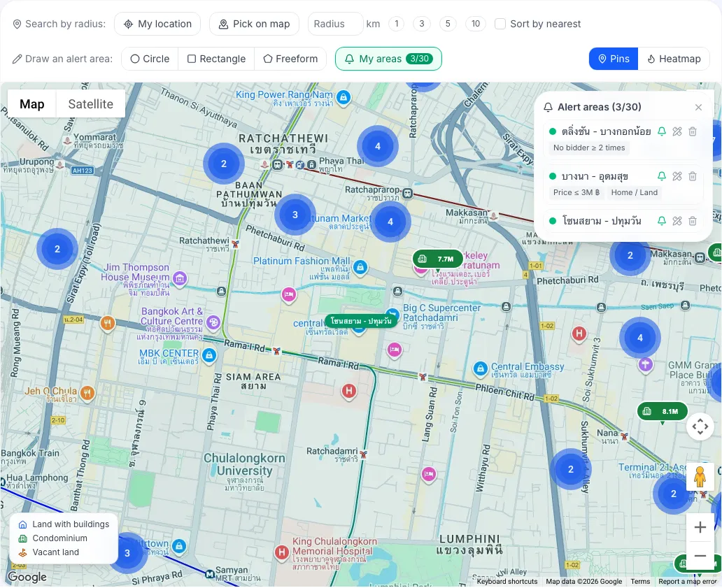The image size is (722, 588).
Task: Toggle the bell for ตลิ่งชัน - บางกอกน้อย alert
Action: click(x=662, y=131)
